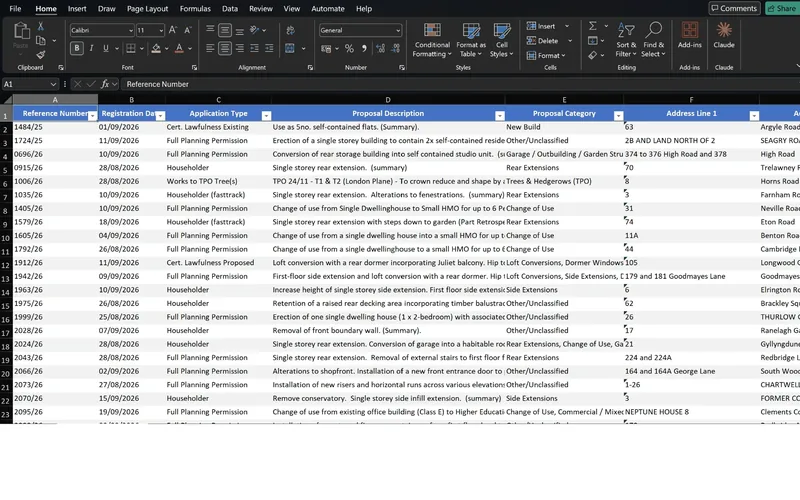The height and width of the screenshot is (500, 800).
Task: Select row 12 header
Action: 6,264
